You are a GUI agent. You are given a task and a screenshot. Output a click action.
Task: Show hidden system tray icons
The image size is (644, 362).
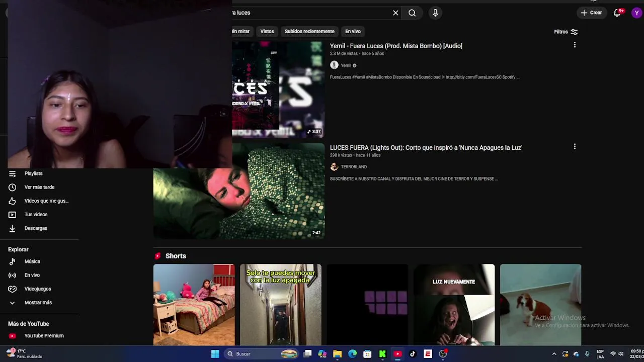pos(554,354)
